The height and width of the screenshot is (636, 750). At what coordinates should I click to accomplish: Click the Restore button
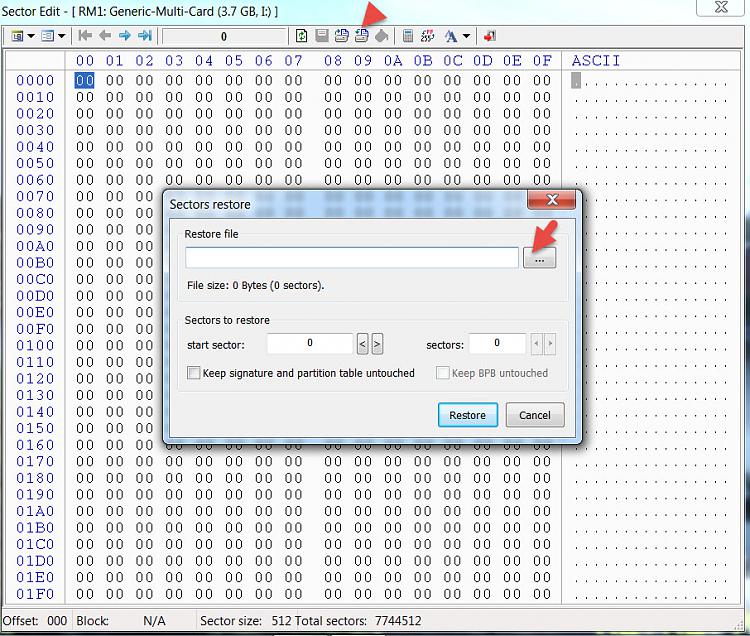click(468, 415)
